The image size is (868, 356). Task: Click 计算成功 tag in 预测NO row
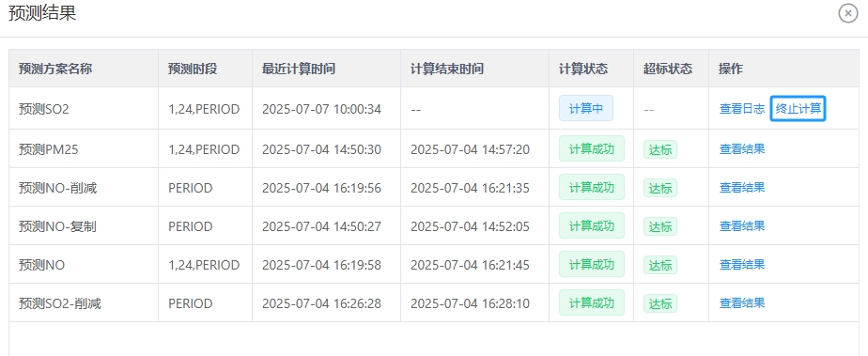tap(592, 264)
